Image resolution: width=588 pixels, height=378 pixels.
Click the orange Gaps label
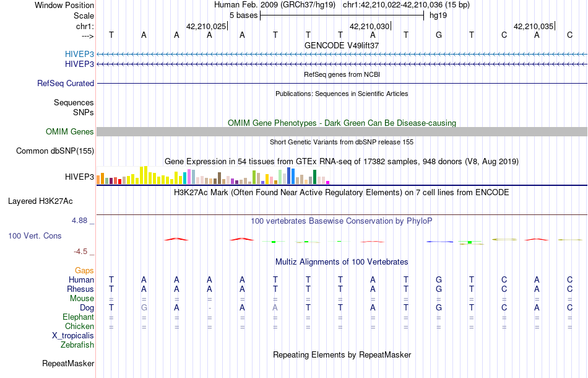pyautogui.click(x=84, y=271)
